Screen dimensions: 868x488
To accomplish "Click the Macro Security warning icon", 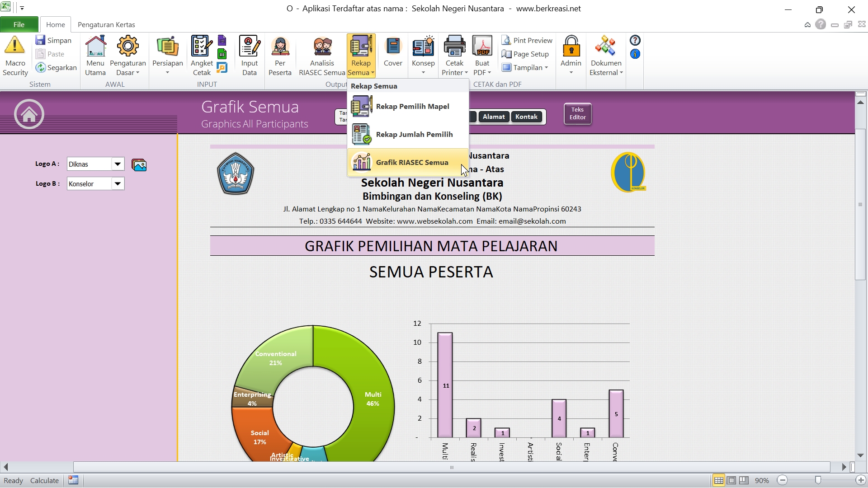I will click(x=15, y=45).
